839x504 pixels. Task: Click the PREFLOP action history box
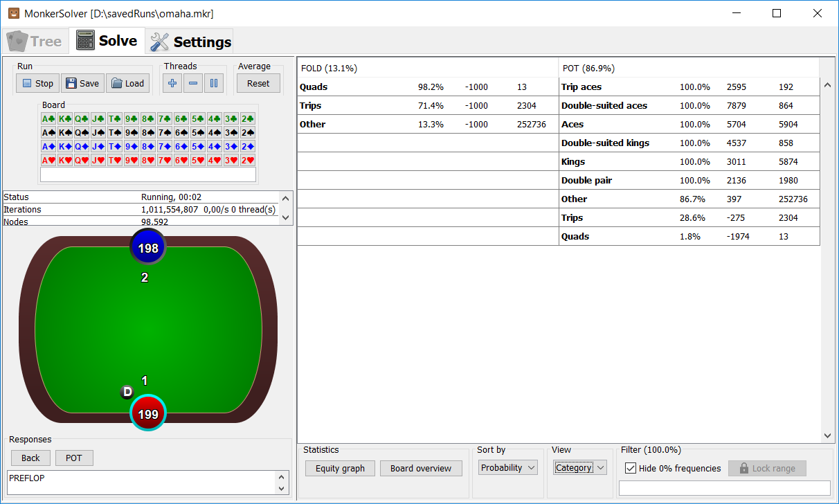142,483
